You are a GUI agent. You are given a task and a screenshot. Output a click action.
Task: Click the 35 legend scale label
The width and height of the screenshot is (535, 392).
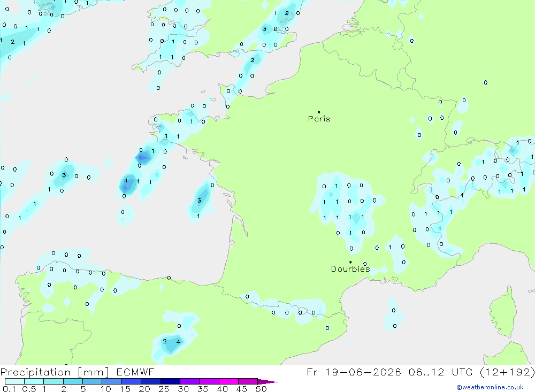point(203,389)
